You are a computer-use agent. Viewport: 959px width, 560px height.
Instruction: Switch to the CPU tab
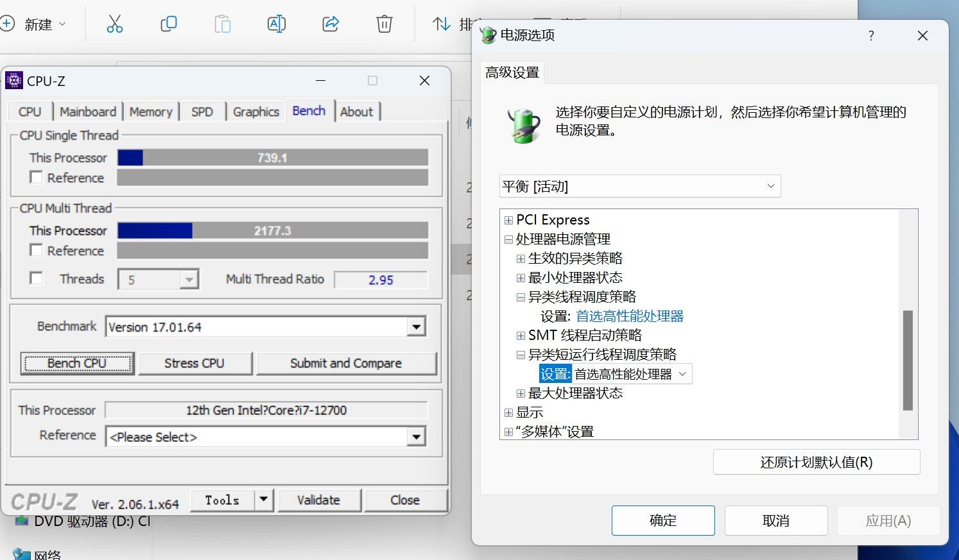(x=30, y=112)
